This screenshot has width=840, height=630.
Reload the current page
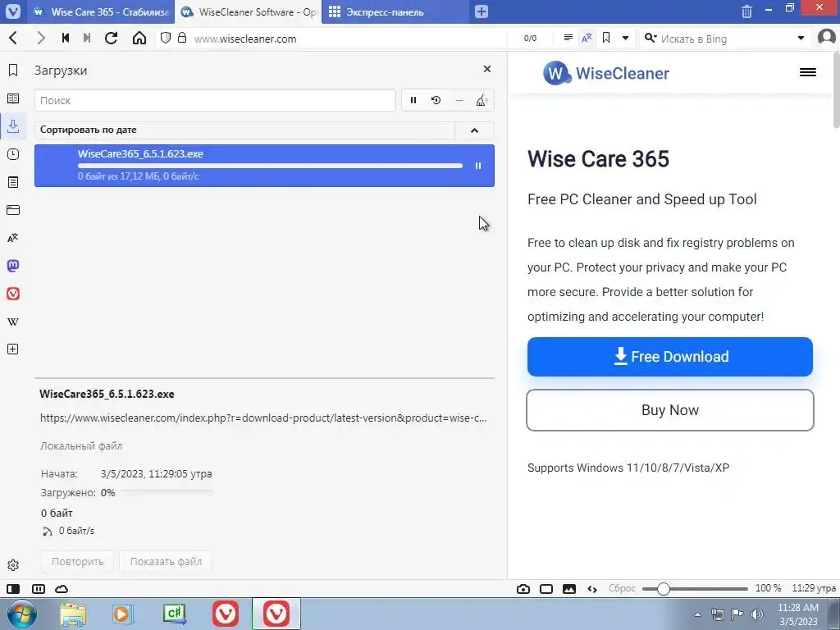point(111,38)
